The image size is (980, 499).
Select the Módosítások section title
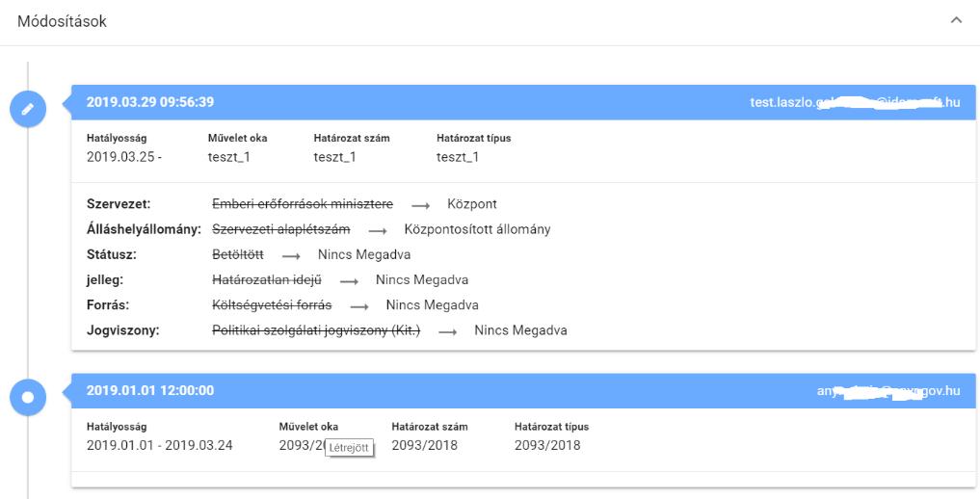[x=62, y=21]
